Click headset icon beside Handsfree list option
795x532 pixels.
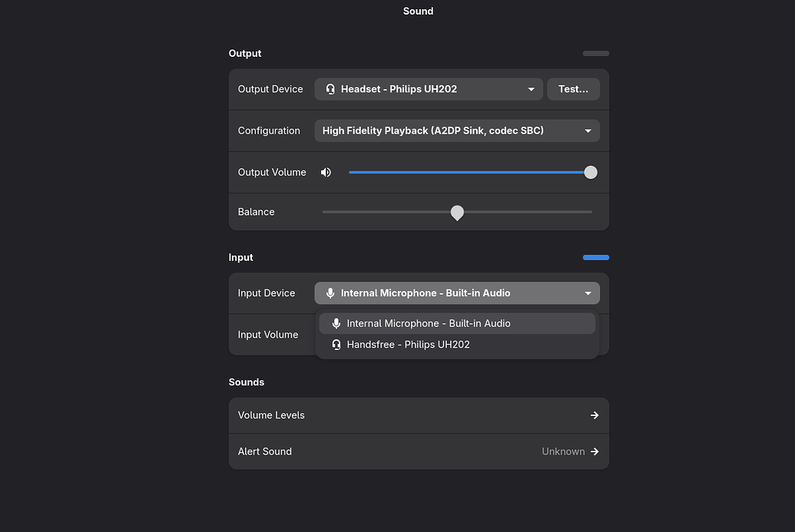click(336, 345)
